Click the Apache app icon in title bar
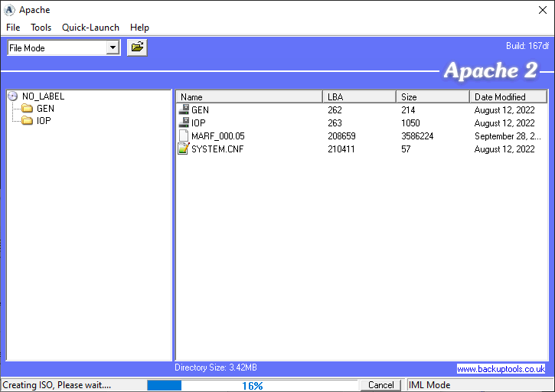This screenshot has width=555, height=392. click(x=9, y=10)
